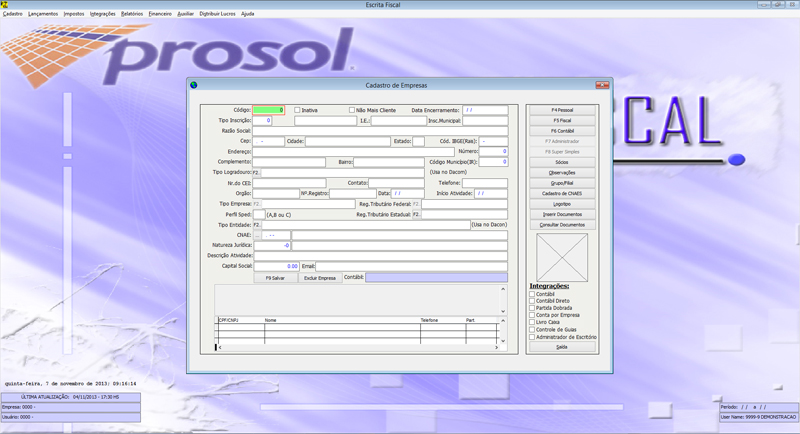Click the Endereço input field
The width and height of the screenshot is (800, 434).
(x=353, y=151)
